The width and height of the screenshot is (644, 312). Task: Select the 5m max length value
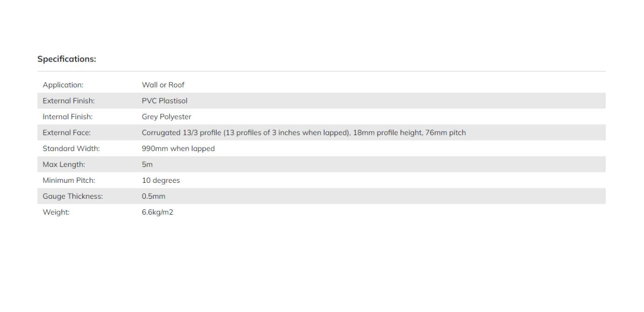[x=147, y=164]
